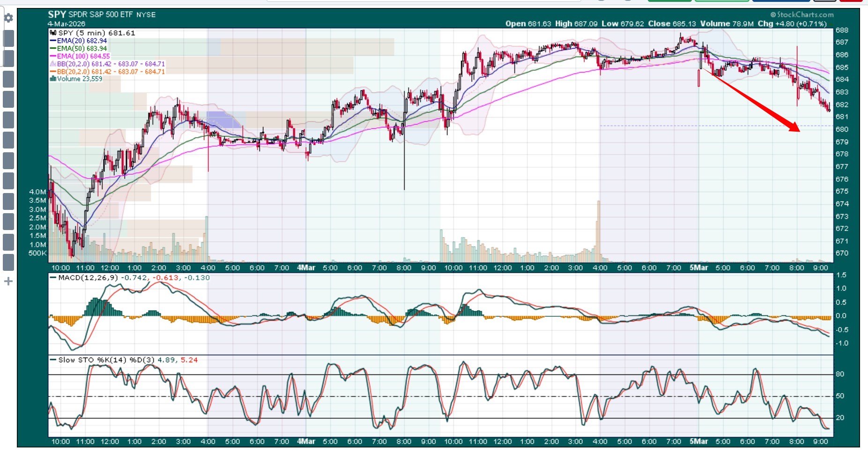Click the Close 685.13 value

pos(672,23)
